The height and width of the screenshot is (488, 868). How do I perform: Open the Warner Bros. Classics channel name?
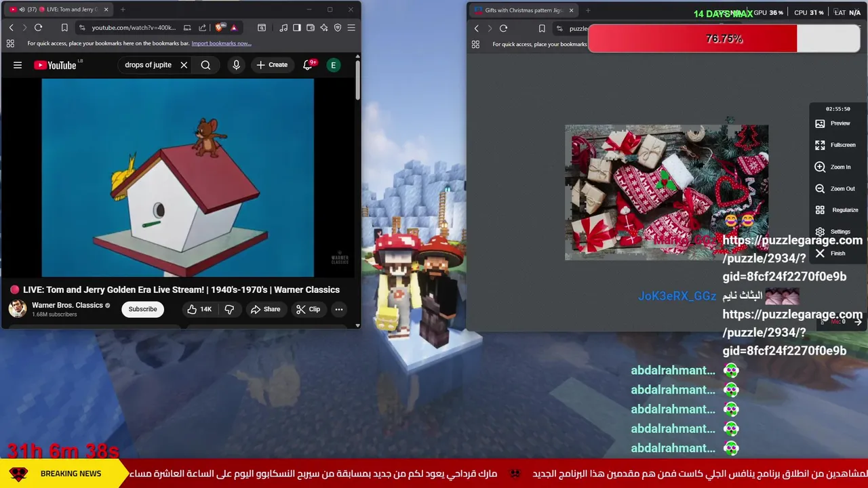(x=67, y=305)
